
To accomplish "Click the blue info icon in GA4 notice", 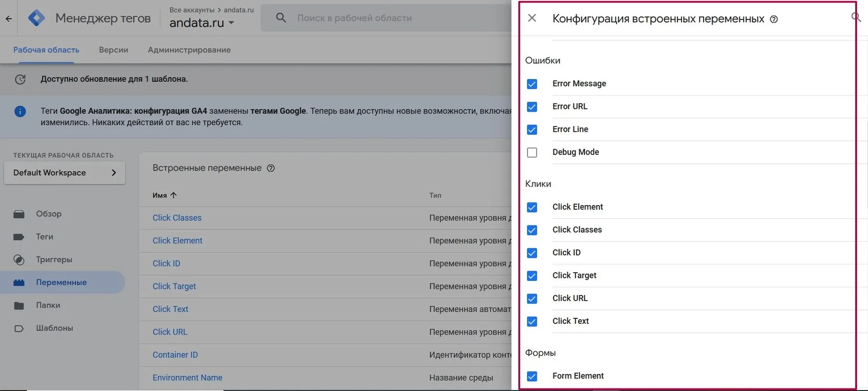I will tap(20, 111).
